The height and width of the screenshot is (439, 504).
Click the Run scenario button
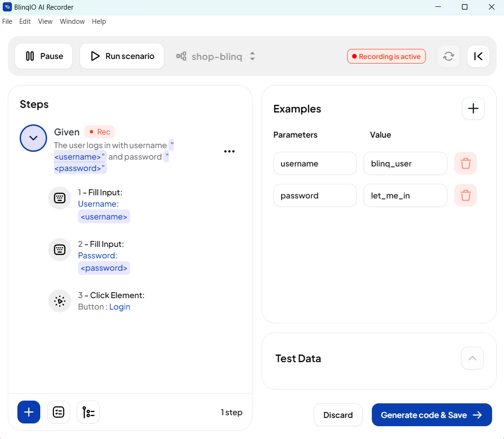pos(122,56)
